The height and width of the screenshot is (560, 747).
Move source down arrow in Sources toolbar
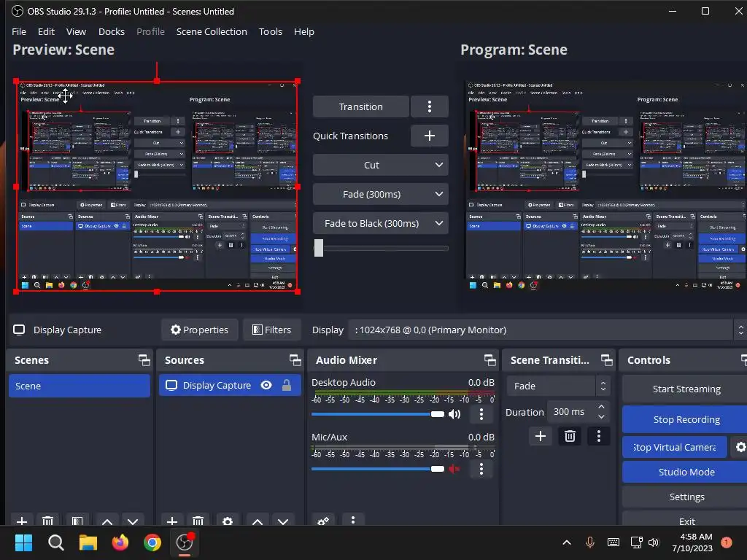click(284, 521)
